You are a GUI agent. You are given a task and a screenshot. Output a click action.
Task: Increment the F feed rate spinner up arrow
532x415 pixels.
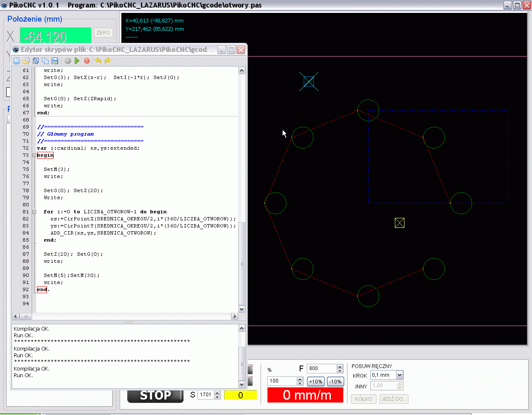coord(340,366)
